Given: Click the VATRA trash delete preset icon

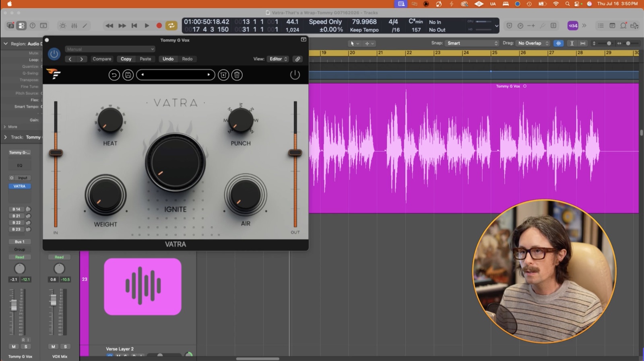Looking at the screenshot, I should pyautogui.click(x=237, y=75).
